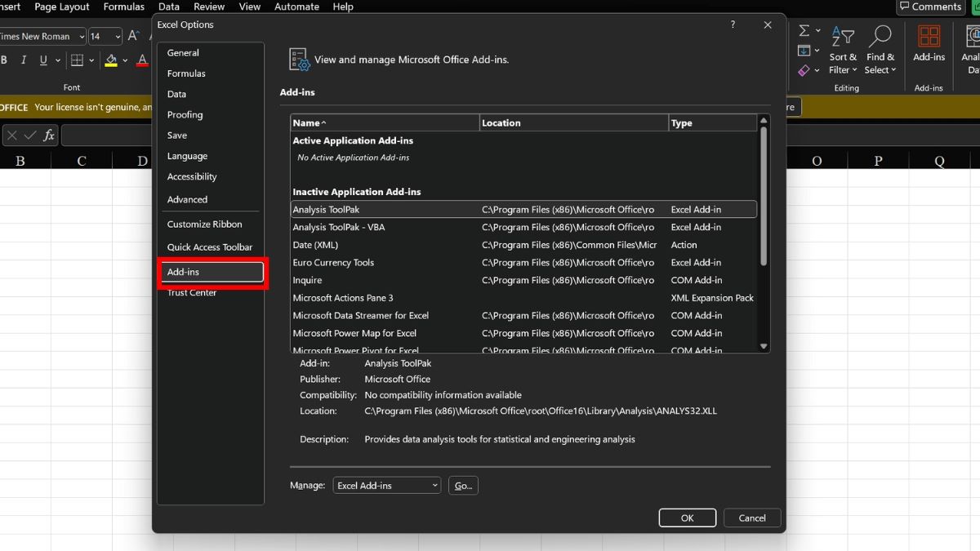The width and height of the screenshot is (980, 551).
Task: Click the Add-ins ribbon button with grid icon
Action: (x=929, y=43)
